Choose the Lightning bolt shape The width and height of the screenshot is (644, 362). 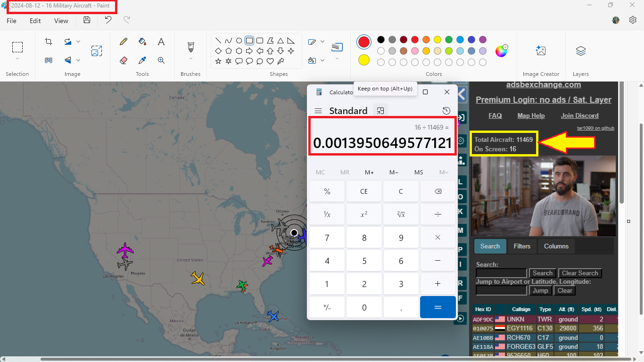pyautogui.click(x=281, y=61)
